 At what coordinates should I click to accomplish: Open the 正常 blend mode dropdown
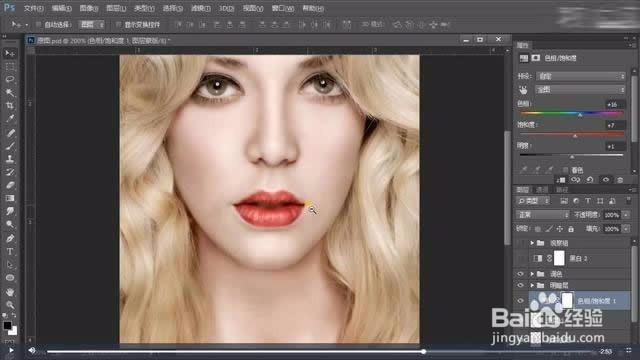tap(542, 215)
